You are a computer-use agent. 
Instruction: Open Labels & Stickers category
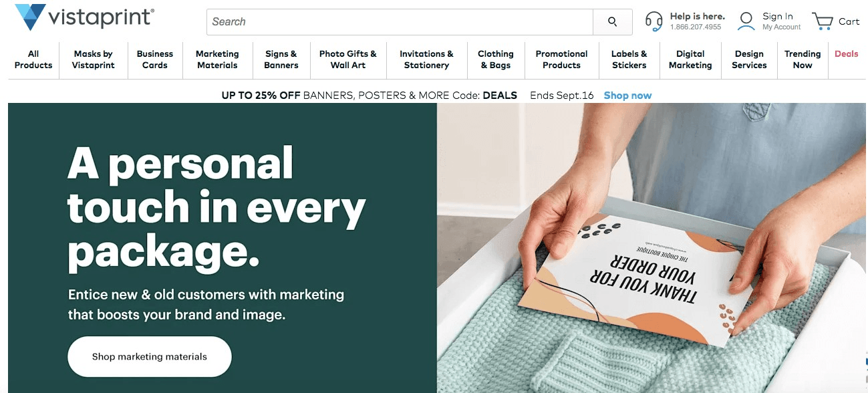(629, 59)
